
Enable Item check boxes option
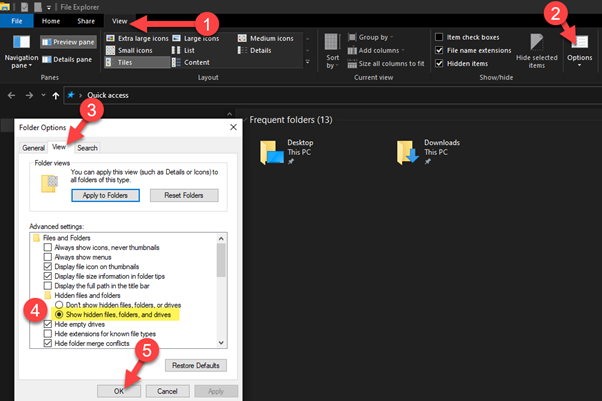(x=440, y=37)
